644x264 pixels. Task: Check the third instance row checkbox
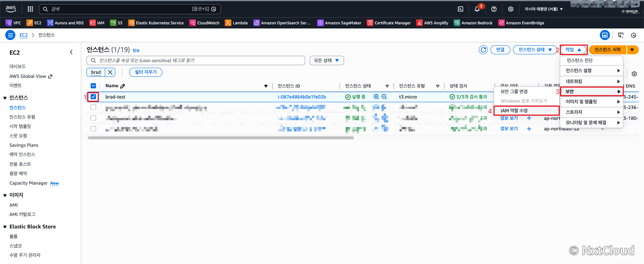click(x=93, y=118)
